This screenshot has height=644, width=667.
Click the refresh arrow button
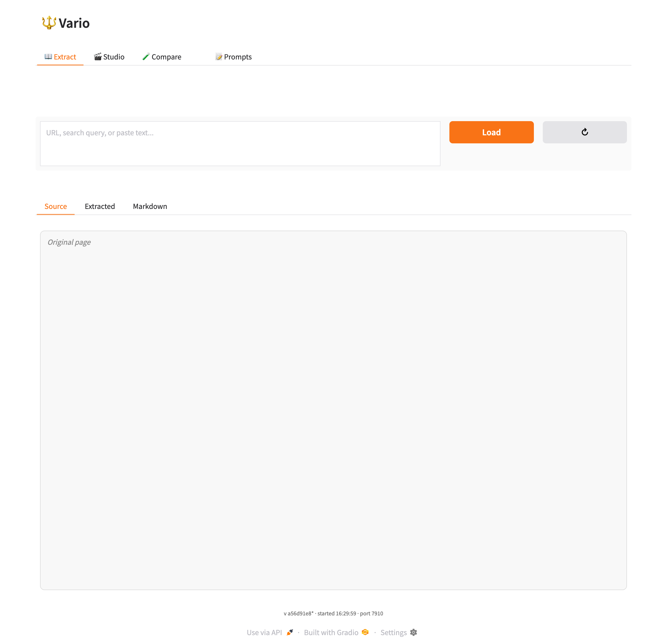(x=584, y=132)
